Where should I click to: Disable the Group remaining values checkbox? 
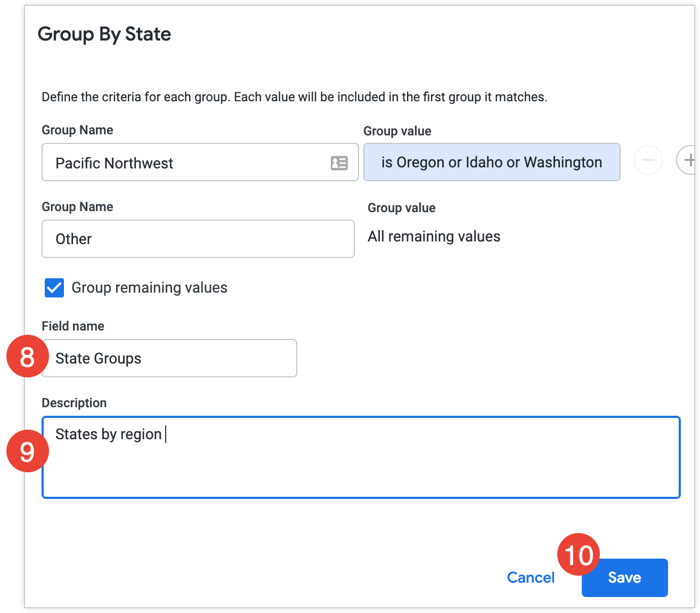tap(54, 288)
